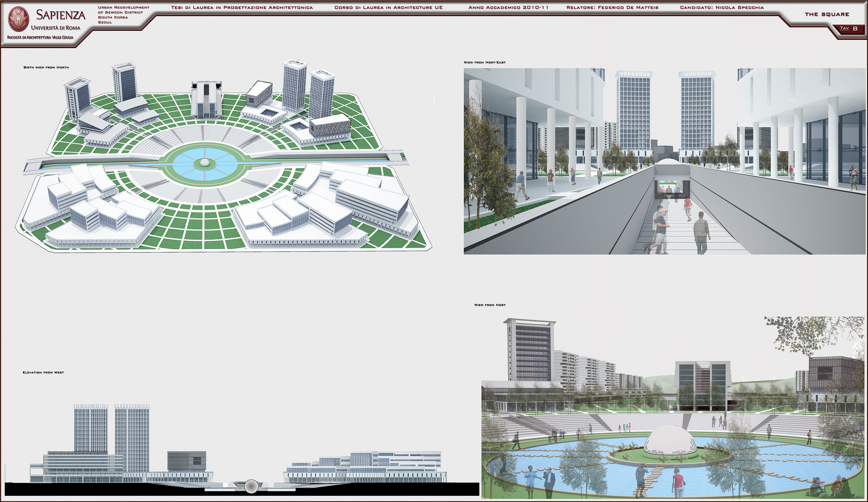Click the "Elevation from West" caption
868x502 pixels.
43,372
